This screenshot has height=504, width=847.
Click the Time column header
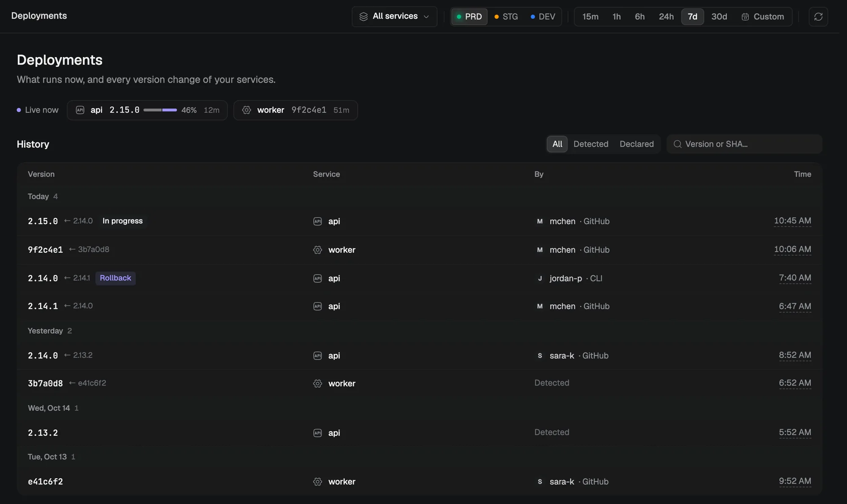click(x=803, y=174)
